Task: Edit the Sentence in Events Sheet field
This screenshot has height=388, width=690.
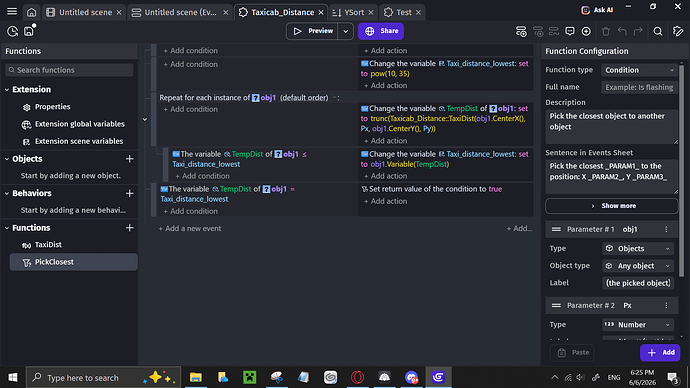Action: tap(612, 176)
